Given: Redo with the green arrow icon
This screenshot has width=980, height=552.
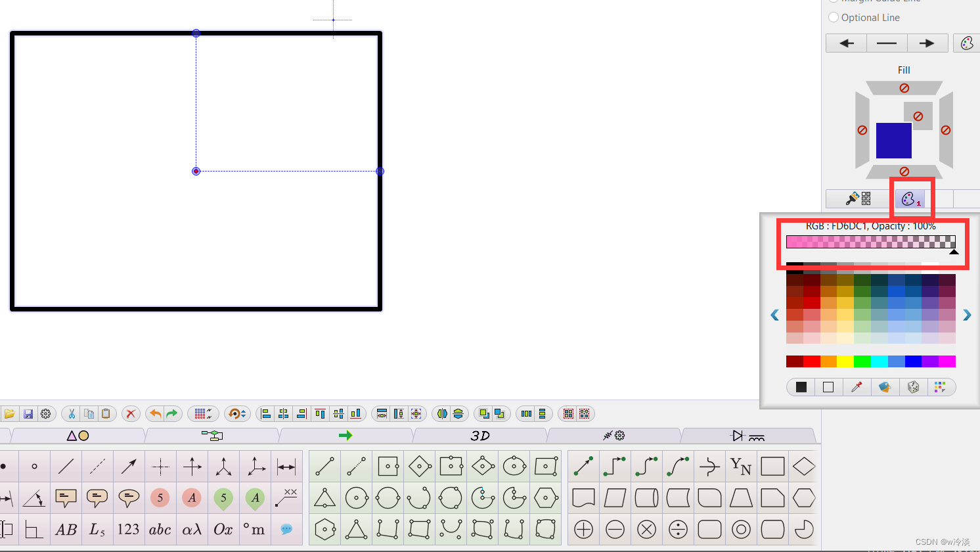Looking at the screenshot, I should click(x=172, y=414).
